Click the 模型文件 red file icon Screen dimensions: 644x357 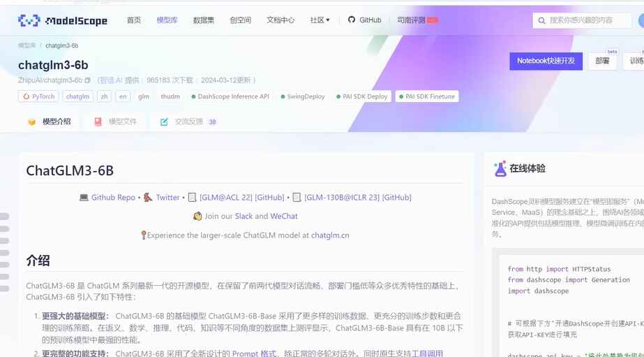click(98, 122)
